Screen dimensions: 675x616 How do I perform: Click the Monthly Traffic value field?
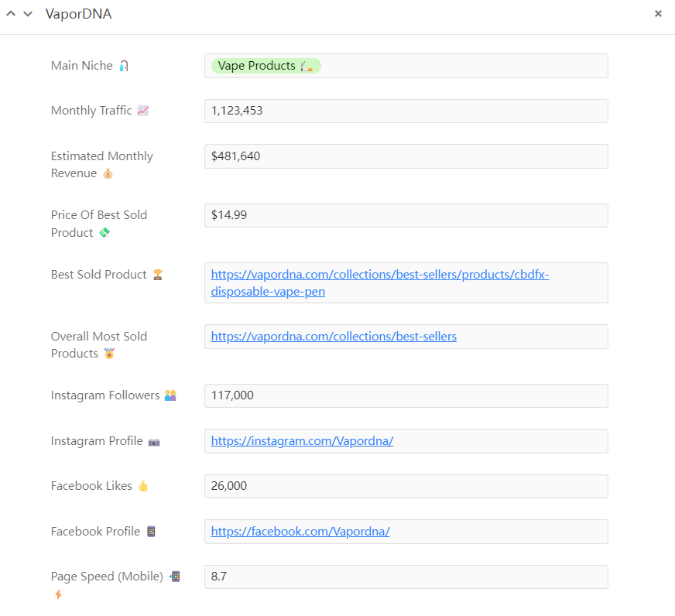click(x=406, y=111)
